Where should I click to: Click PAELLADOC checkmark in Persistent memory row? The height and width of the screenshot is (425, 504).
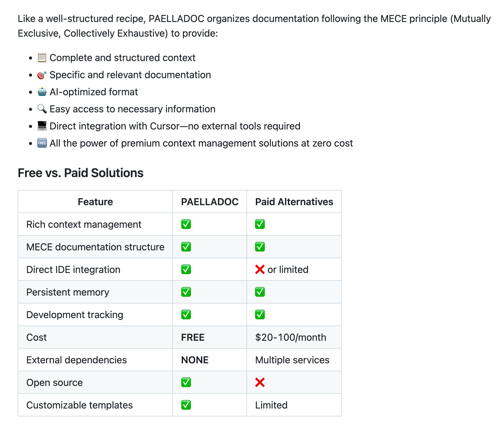[186, 292]
